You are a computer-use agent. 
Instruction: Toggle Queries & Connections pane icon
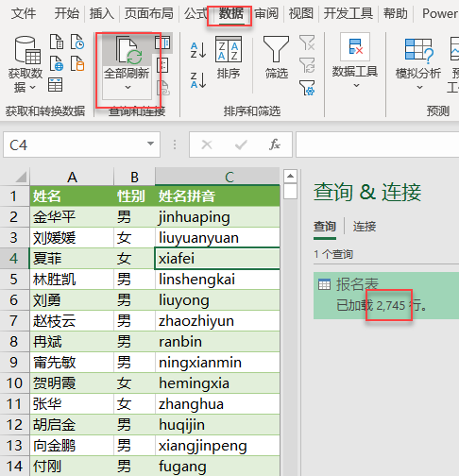tap(162, 42)
